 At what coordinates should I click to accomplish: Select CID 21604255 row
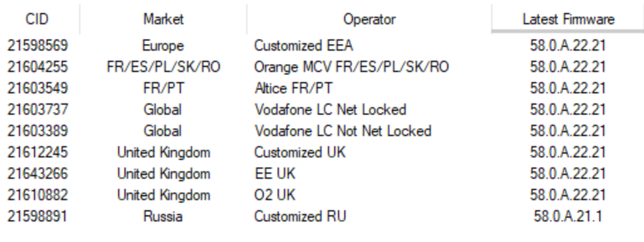pyautogui.click(x=37, y=67)
